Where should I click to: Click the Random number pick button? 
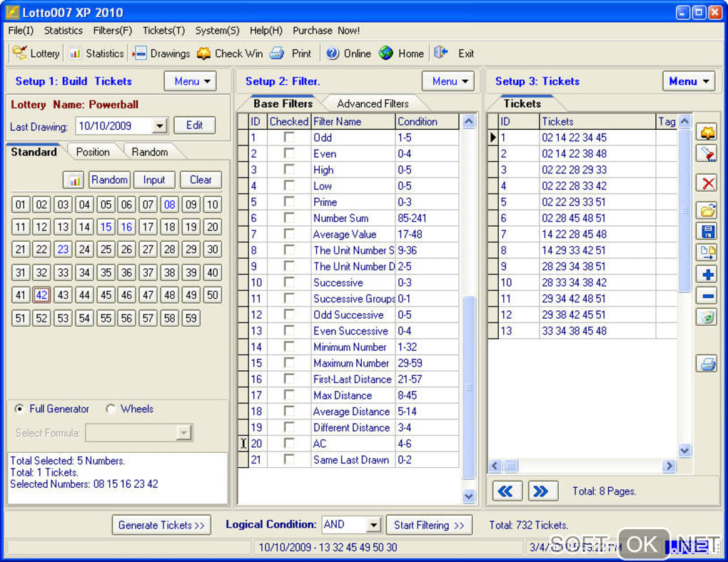pyautogui.click(x=109, y=180)
